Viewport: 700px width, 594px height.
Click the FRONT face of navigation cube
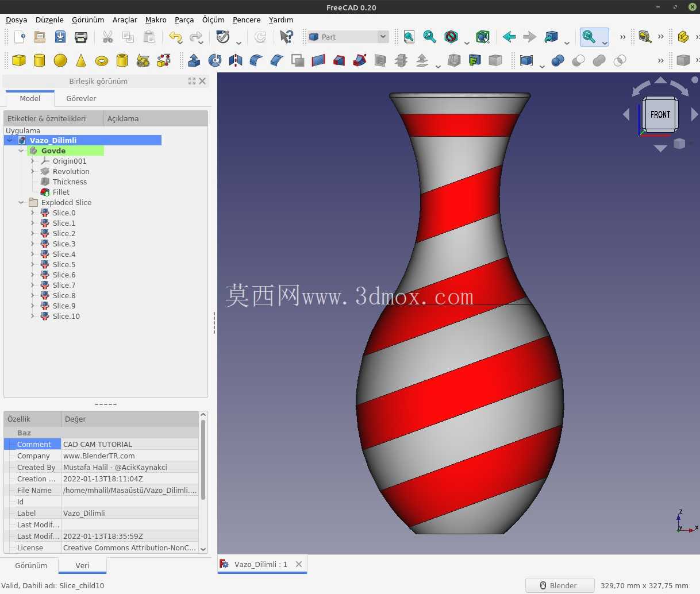click(x=660, y=114)
